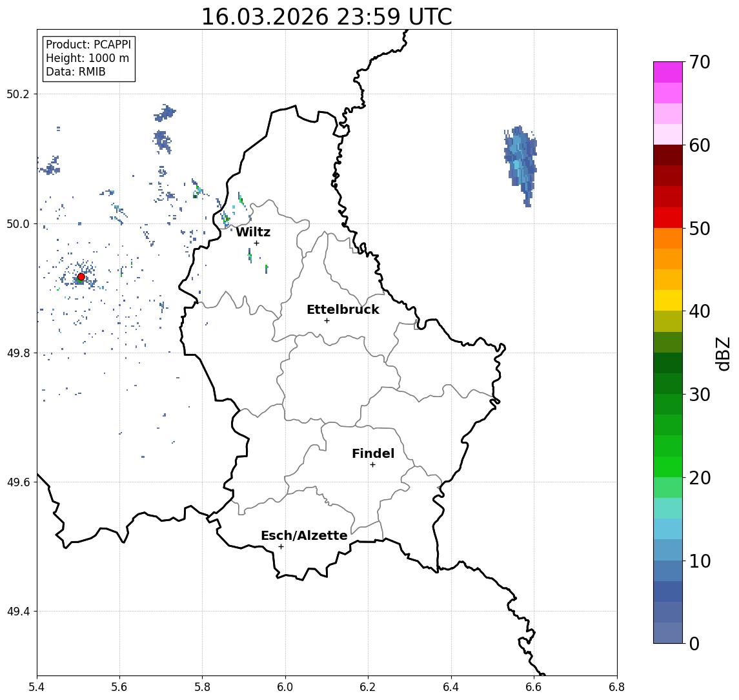The height and width of the screenshot is (700, 739).
Task: Click the longitude axis label '6.6'
Action: click(534, 687)
